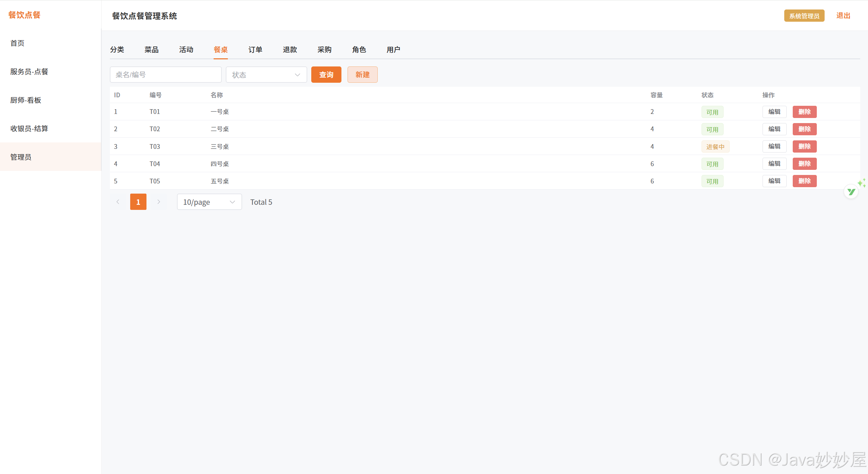Click the 系统管理员 user badge
Image resolution: width=868 pixels, height=474 pixels.
pos(804,16)
